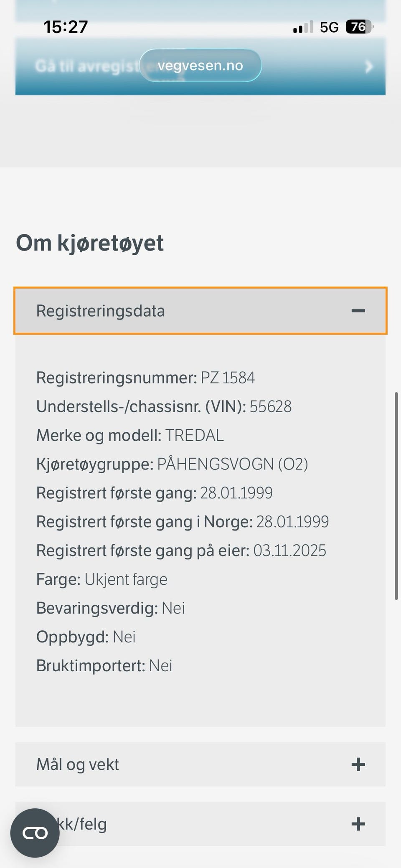Click the VIN value 55628
401x868 pixels.
click(271, 406)
